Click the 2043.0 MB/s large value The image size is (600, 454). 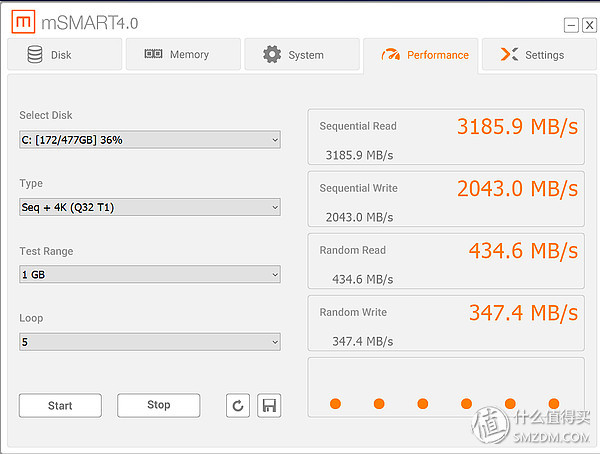tap(517, 189)
